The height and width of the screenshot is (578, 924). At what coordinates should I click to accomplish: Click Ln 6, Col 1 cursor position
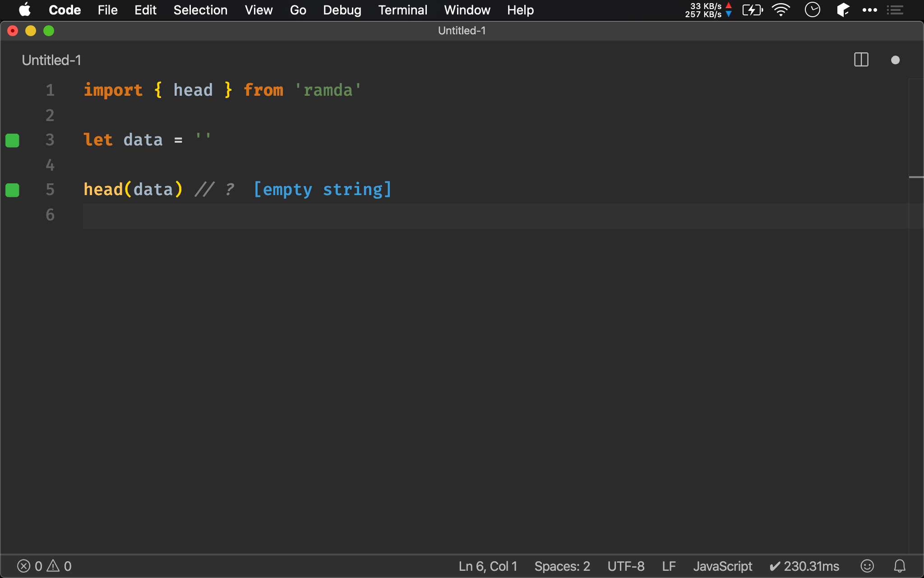click(x=488, y=566)
